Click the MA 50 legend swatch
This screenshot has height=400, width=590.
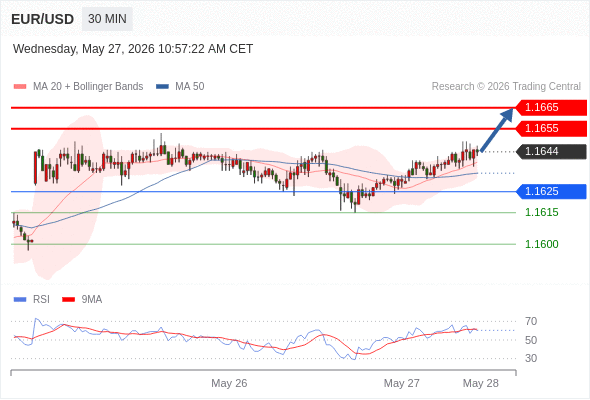(162, 87)
